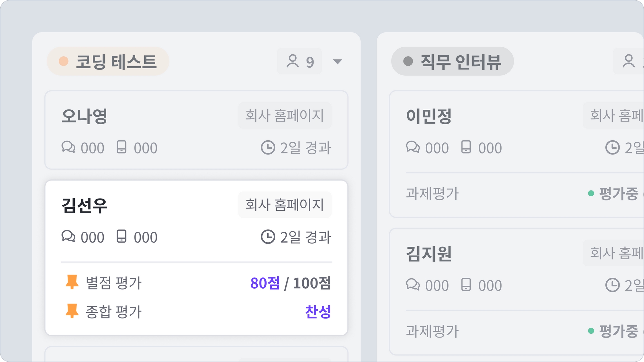644x362 pixels.
Task: Click the phone icon on 오나영 card
Action: pos(121,147)
